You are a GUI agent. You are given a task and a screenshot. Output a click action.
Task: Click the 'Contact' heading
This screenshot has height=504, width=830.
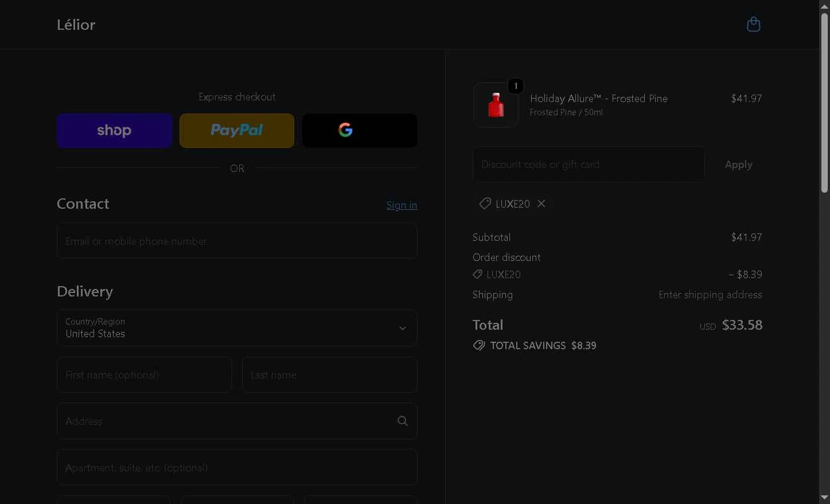(83, 204)
